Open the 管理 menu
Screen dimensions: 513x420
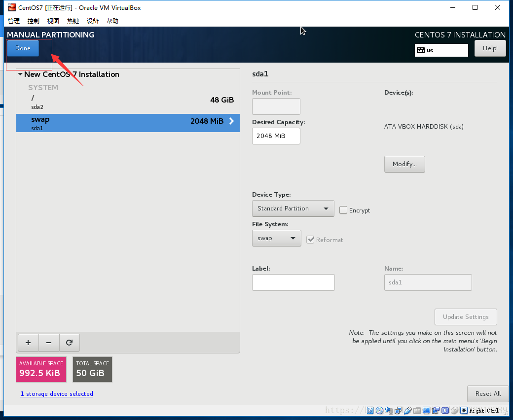point(14,21)
